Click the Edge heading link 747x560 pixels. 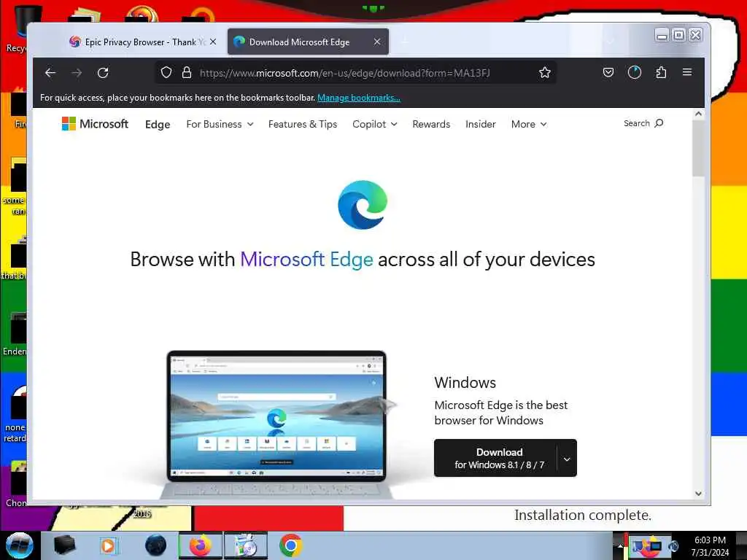(x=158, y=124)
